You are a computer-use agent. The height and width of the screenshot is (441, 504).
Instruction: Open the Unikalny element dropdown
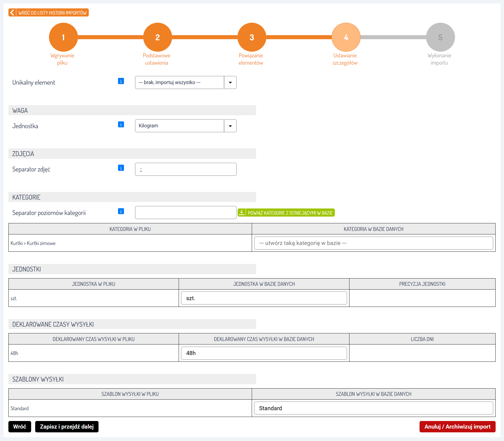[185, 82]
